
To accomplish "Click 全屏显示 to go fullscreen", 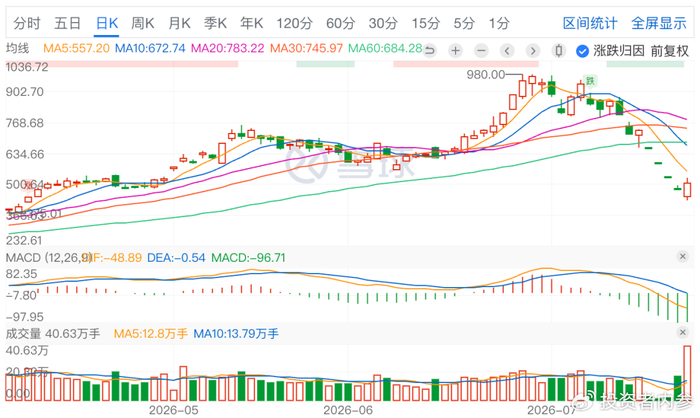I will tap(658, 23).
